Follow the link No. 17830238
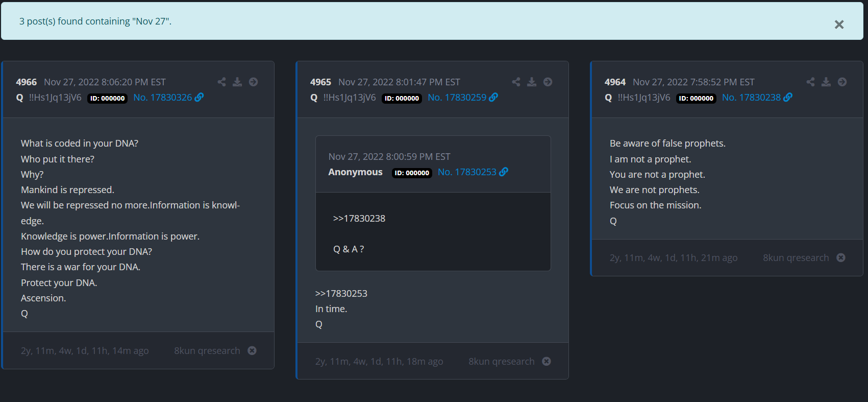This screenshot has height=402, width=868. (x=757, y=98)
